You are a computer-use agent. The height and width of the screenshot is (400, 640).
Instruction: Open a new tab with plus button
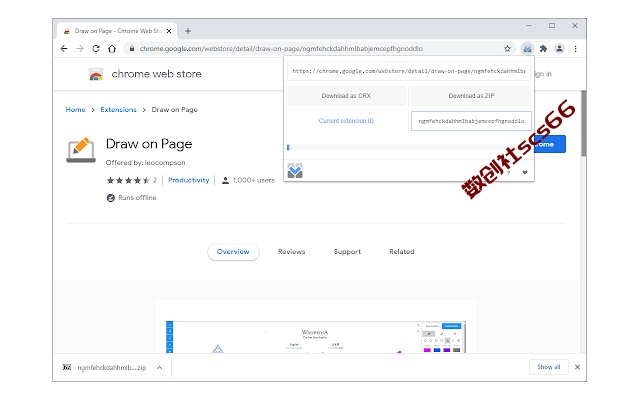point(188,31)
